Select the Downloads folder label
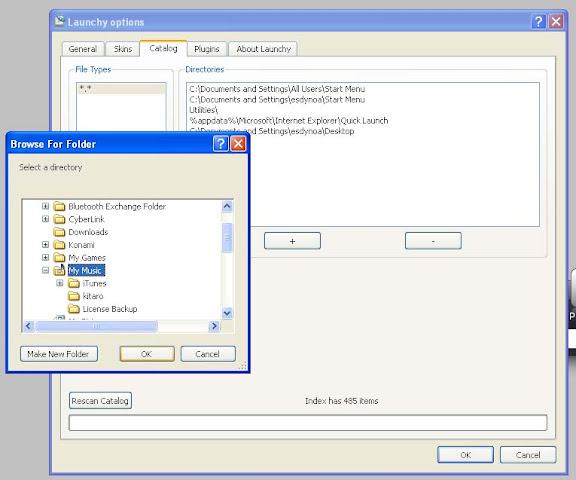This screenshot has width=576, height=480. (x=88, y=232)
